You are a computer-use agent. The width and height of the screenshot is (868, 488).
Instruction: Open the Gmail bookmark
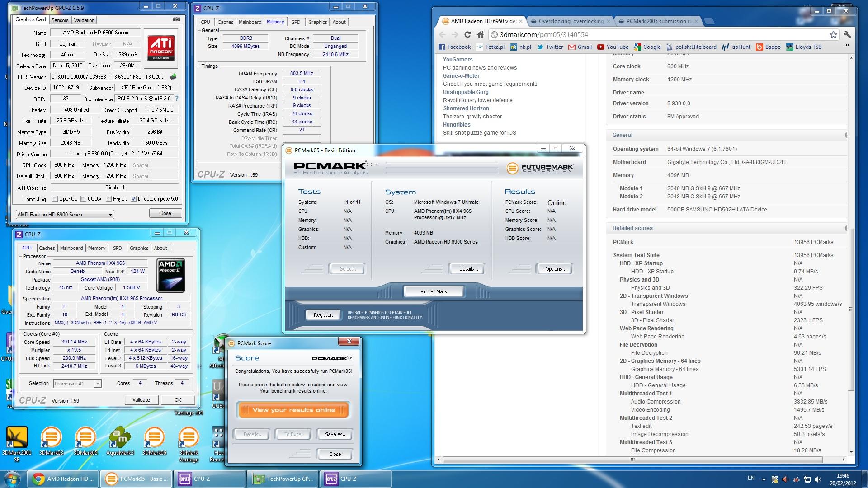(580, 47)
